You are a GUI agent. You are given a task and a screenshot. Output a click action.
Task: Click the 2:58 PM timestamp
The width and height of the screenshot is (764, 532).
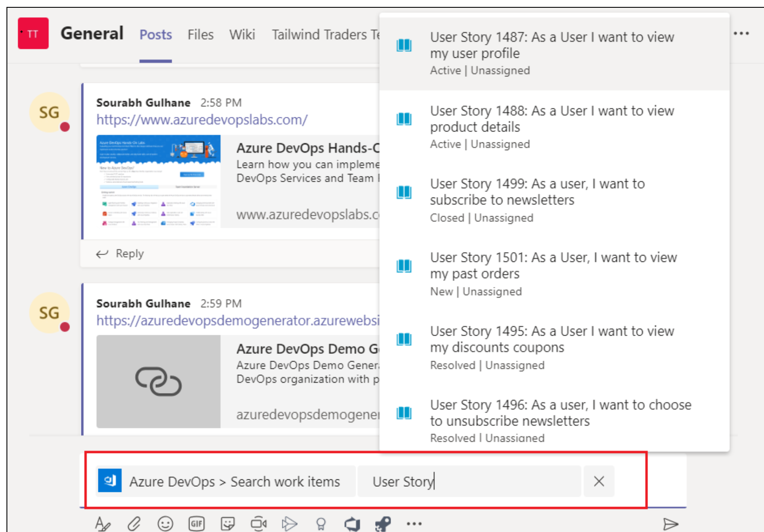tap(221, 103)
